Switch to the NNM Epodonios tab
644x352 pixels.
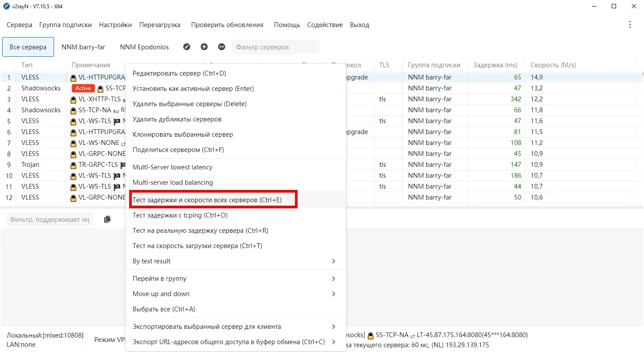(144, 47)
